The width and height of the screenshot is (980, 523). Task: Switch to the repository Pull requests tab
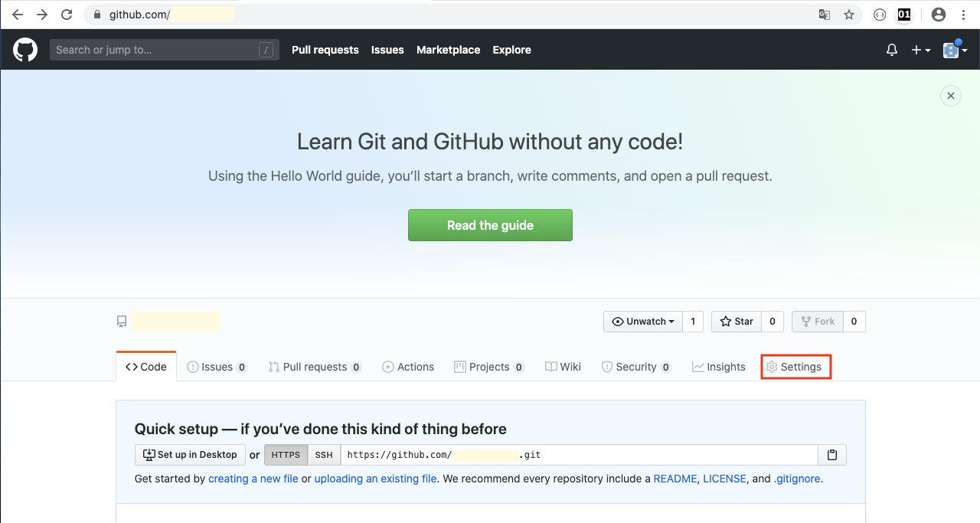tap(315, 367)
